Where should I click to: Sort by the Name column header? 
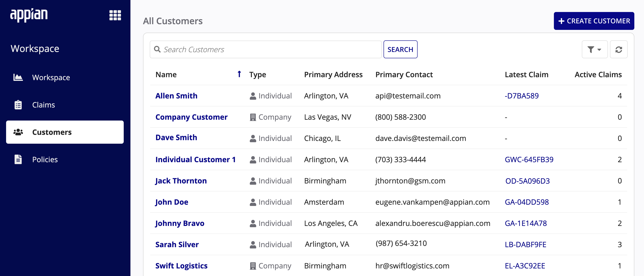click(x=166, y=74)
